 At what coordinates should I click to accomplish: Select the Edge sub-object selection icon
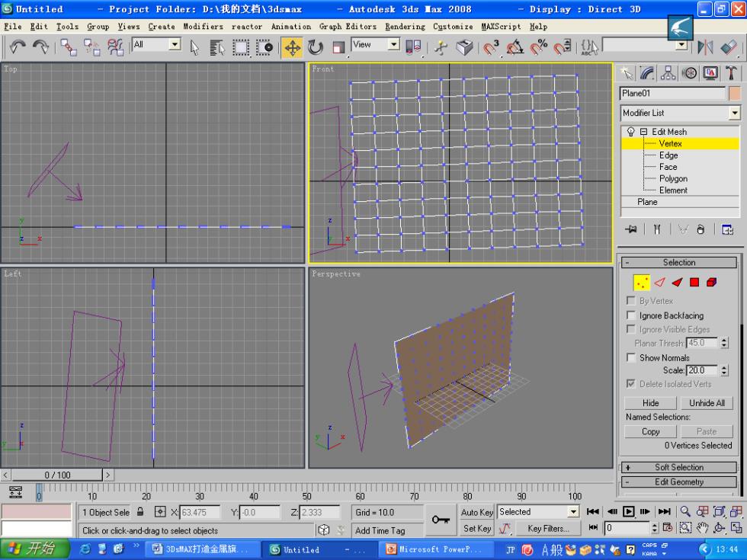point(659,283)
